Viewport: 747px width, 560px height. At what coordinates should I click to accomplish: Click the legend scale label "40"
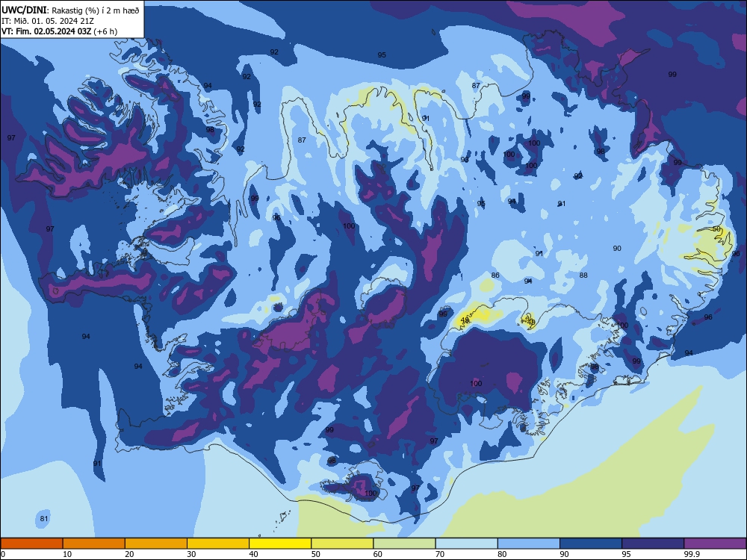coord(253,554)
